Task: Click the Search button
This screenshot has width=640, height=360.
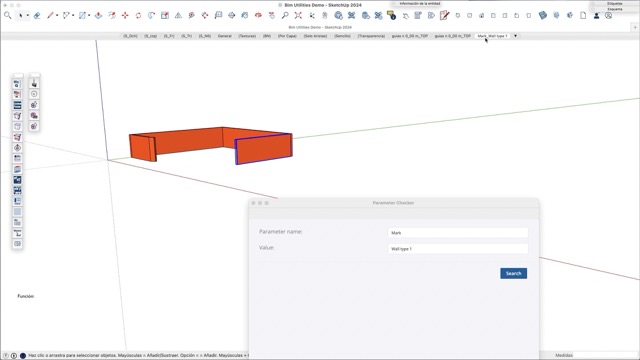Action: (513, 273)
